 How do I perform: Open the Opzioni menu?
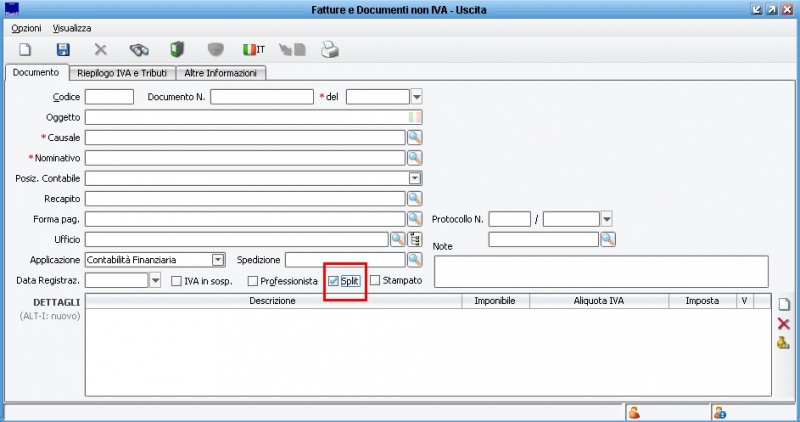coord(26,28)
